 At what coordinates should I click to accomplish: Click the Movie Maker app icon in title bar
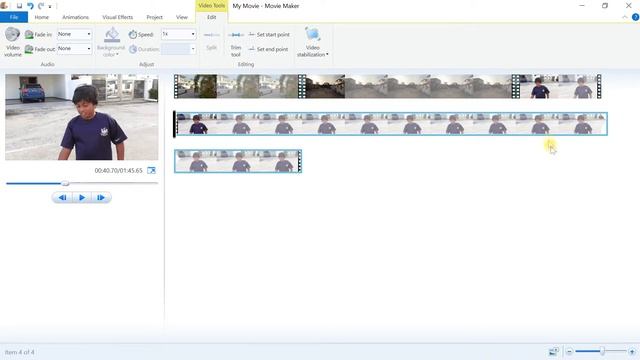tap(4, 6)
